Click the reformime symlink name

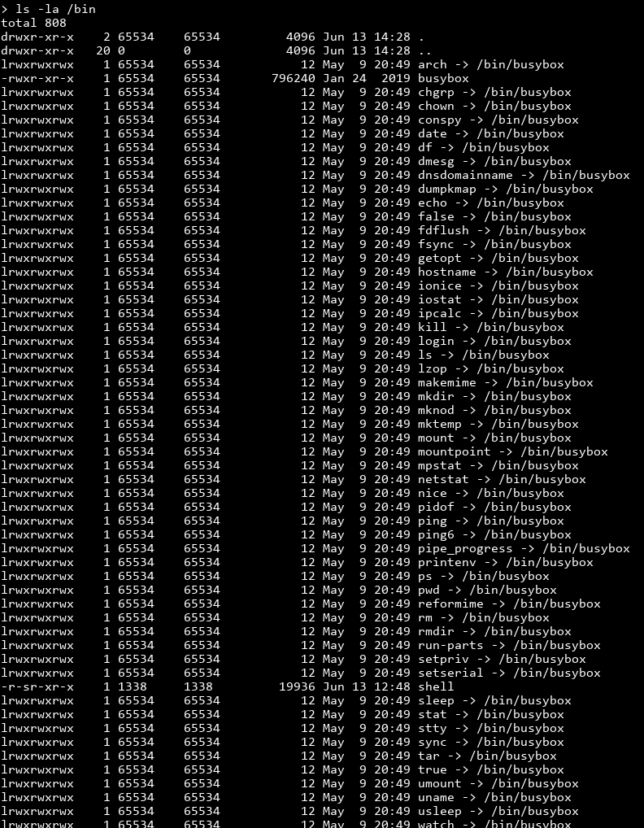pyautogui.click(x=450, y=604)
